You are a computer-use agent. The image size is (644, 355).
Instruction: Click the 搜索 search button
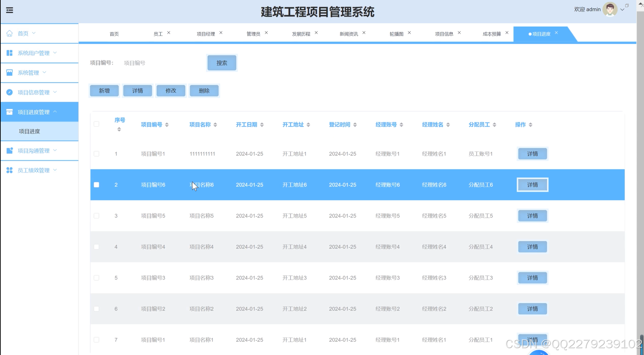coord(222,63)
